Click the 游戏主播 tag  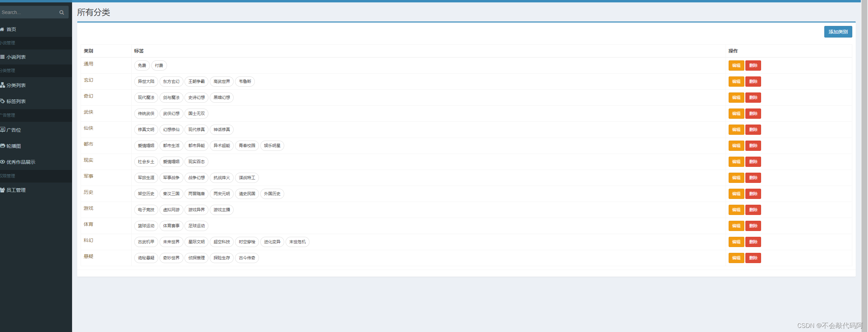tap(222, 210)
